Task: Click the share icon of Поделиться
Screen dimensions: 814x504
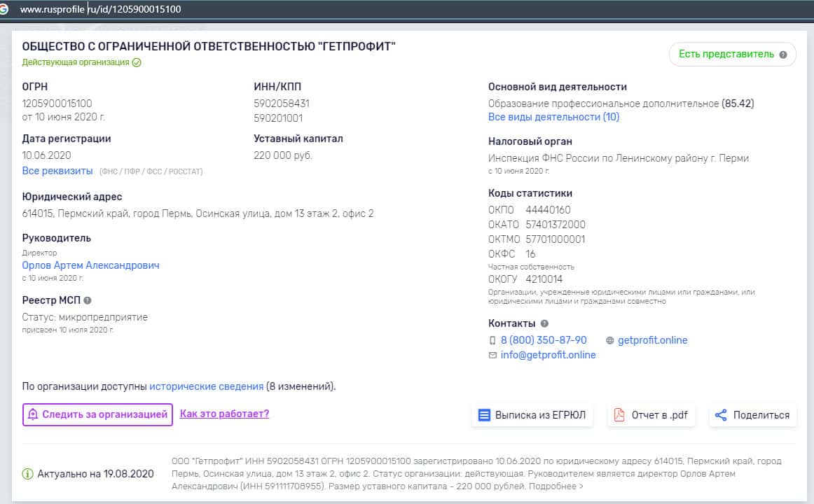Action: pos(721,415)
